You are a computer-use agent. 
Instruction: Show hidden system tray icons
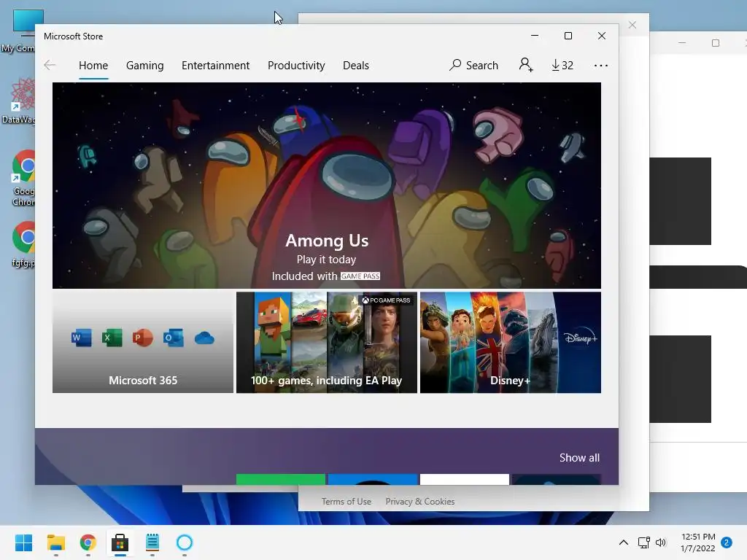(623, 542)
